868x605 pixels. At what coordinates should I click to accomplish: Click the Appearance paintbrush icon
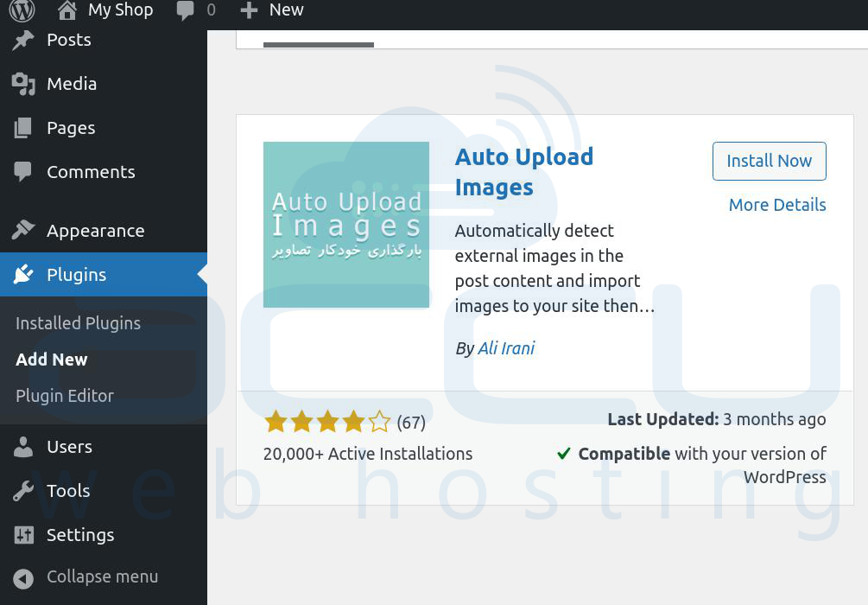click(x=23, y=230)
